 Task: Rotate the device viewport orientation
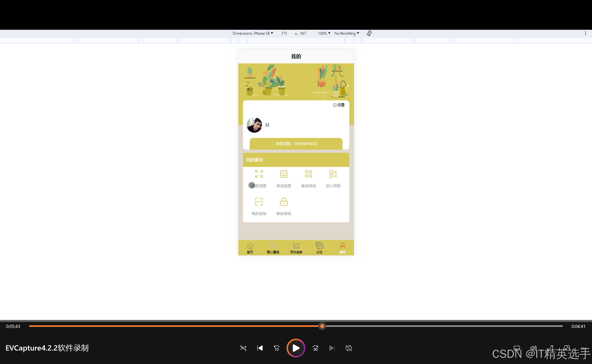click(x=369, y=33)
